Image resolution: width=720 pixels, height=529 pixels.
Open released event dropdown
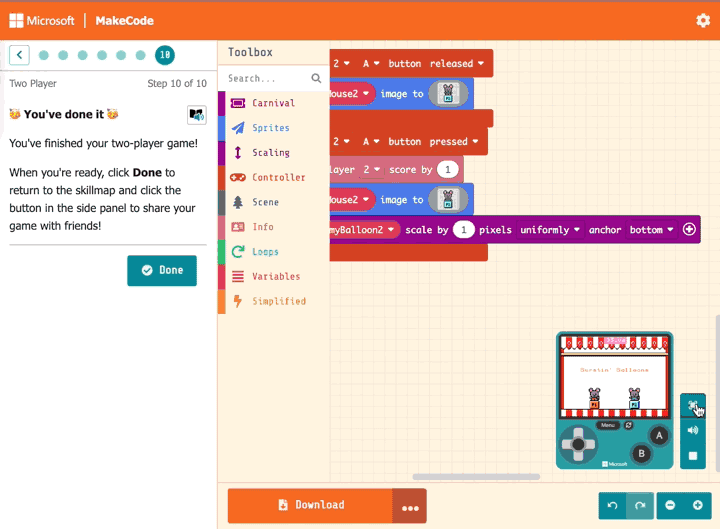[457, 63]
